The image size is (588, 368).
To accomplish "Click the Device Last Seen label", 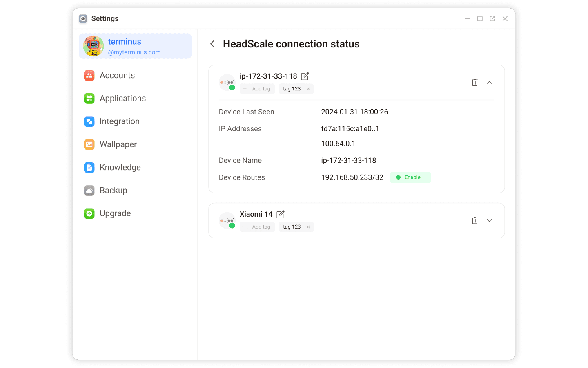I will point(246,112).
